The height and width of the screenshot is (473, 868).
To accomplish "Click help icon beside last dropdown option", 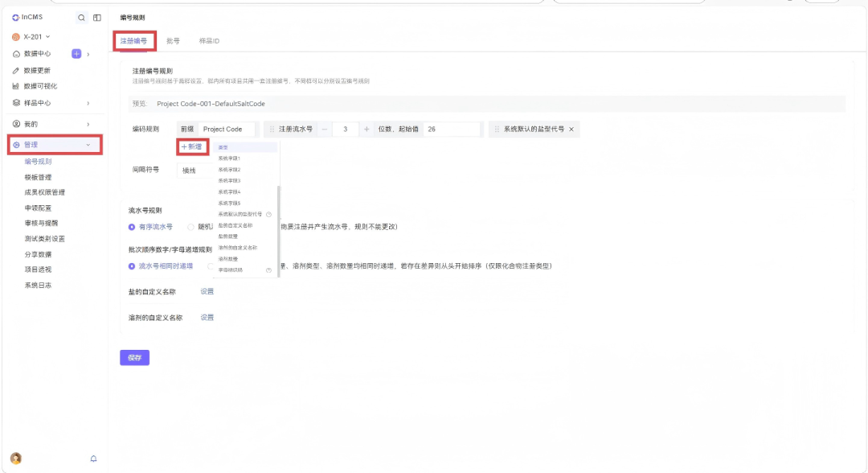I will click(x=268, y=270).
